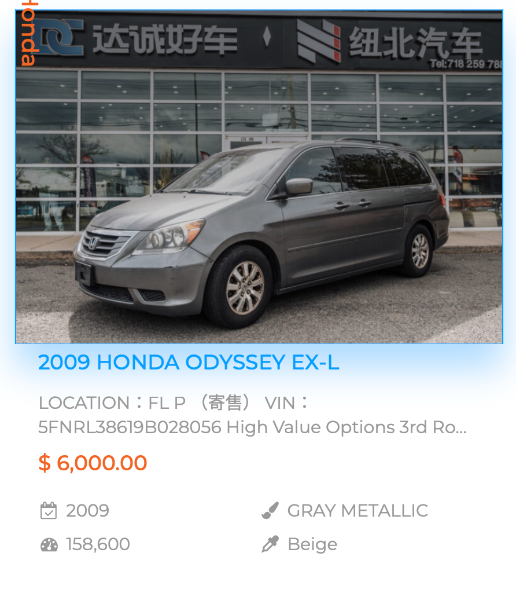516x600 pixels.
Task: Click the VIN 5FNRL38619B028056 text
Action: pos(129,427)
